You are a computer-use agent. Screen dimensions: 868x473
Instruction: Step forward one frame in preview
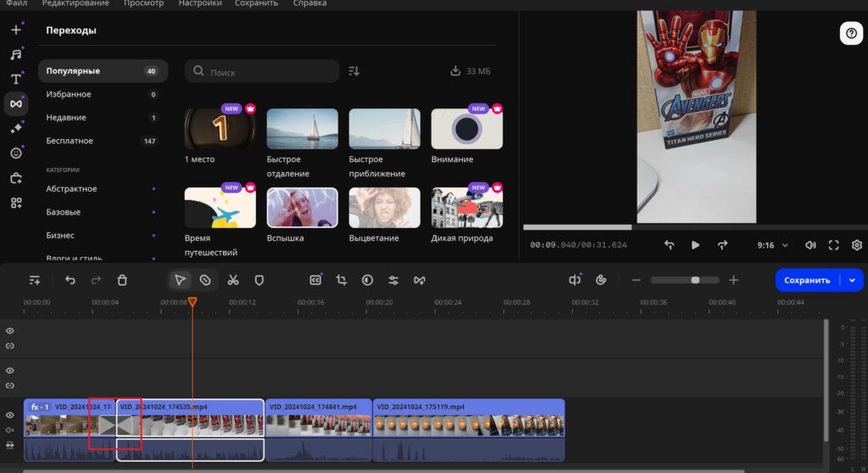tap(722, 245)
